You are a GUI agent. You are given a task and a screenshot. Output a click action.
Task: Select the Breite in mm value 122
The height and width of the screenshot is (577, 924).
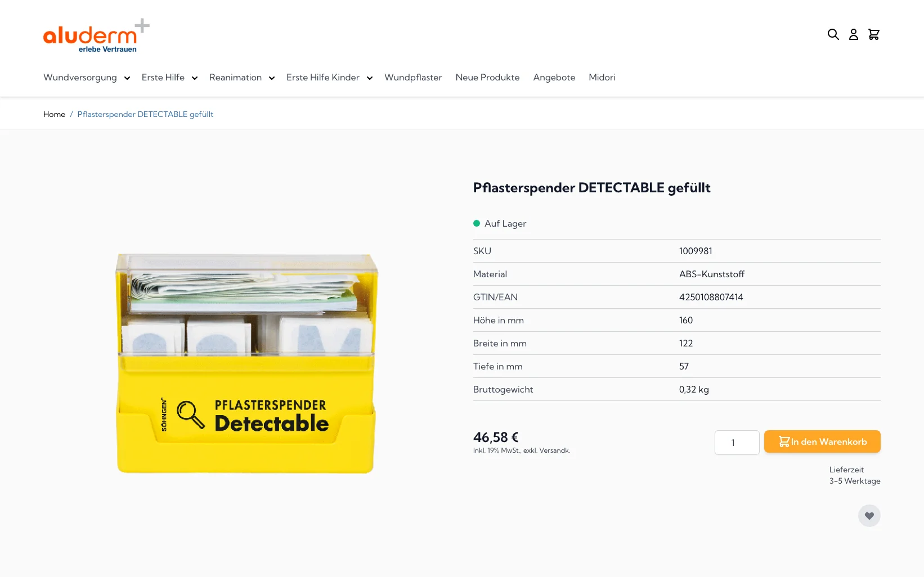(x=686, y=343)
